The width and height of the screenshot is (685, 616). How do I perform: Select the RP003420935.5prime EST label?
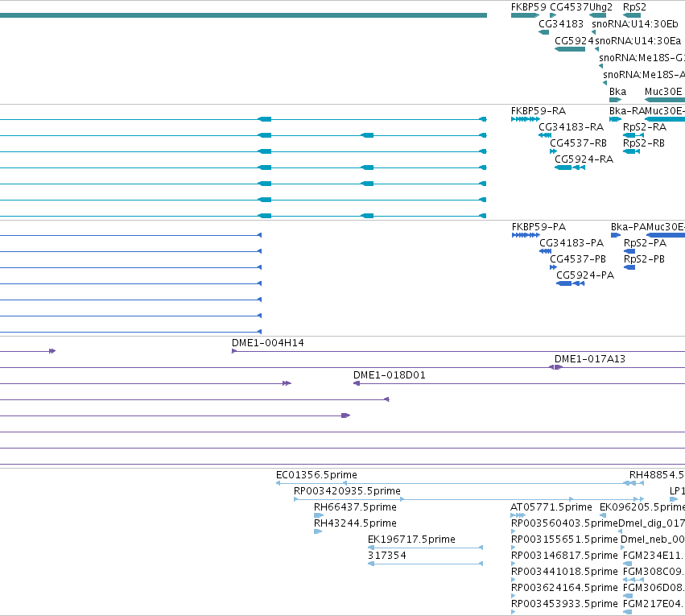tap(347, 491)
